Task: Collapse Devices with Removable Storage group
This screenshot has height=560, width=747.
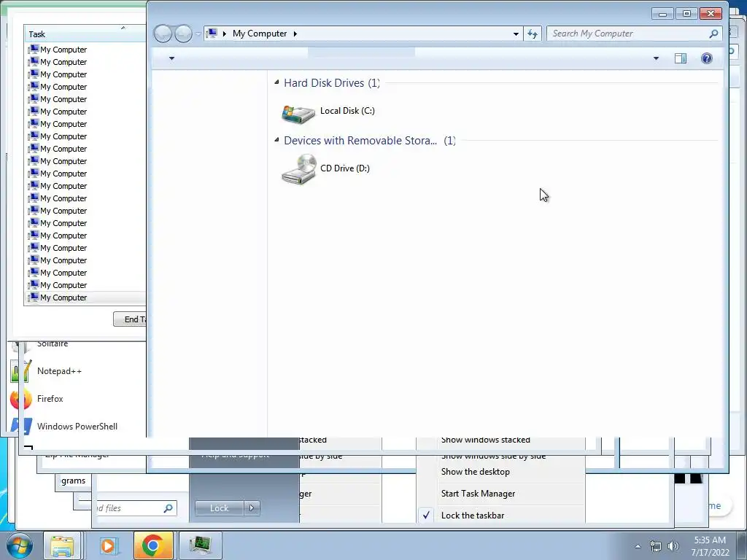Action: [x=276, y=140]
